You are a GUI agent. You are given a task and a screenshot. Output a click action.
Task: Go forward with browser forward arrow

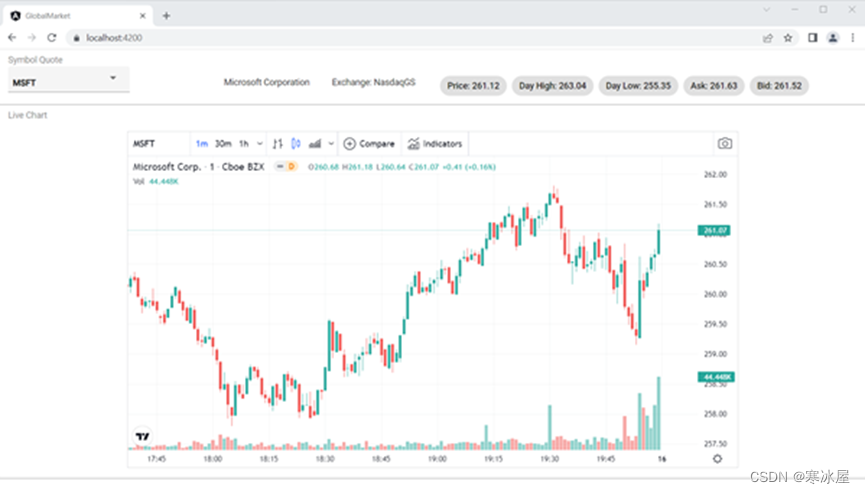31,38
